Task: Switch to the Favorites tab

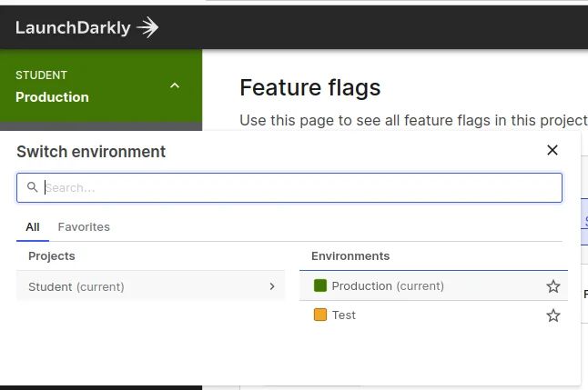Action: 84,227
